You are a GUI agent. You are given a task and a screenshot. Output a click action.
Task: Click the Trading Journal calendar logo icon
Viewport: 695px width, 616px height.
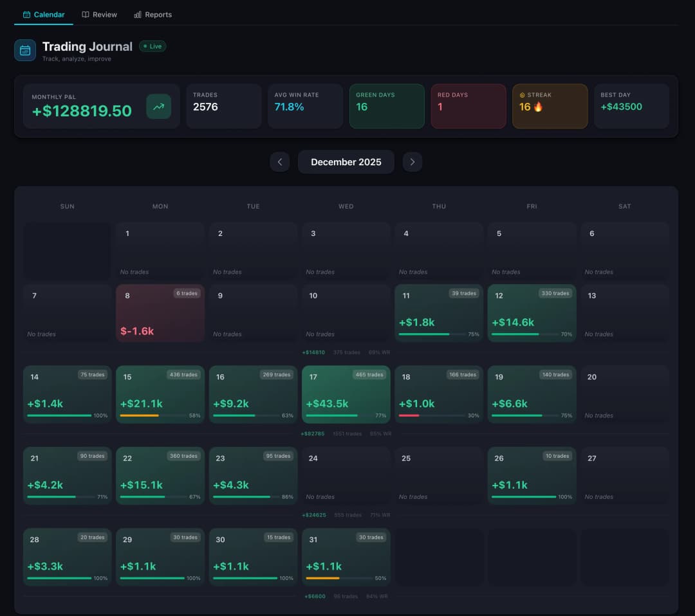[x=24, y=50]
